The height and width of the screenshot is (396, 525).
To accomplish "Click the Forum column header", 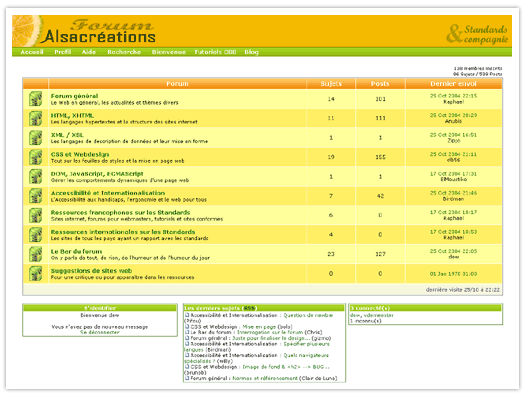I will coord(177,84).
